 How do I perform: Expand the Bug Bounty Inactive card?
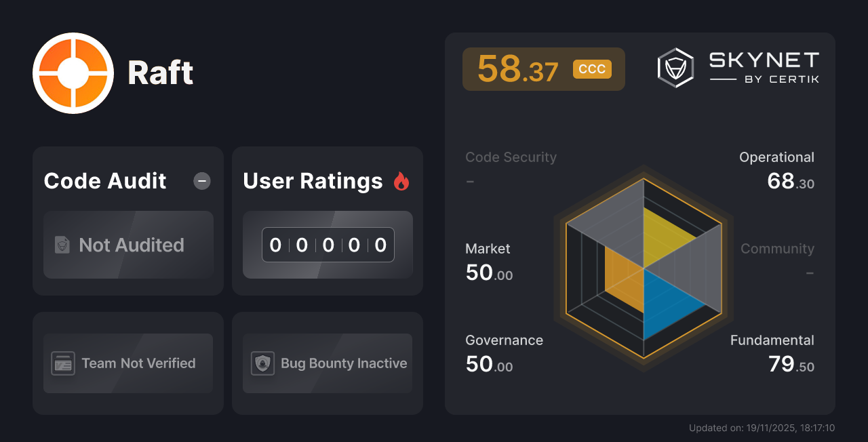(327, 363)
